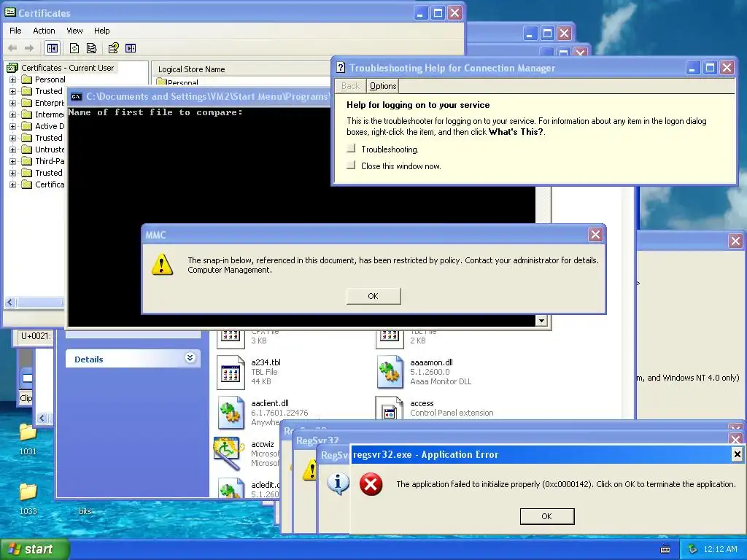Click the Troubleshooting Help window question icon
The height and width of the screenshot is (560, 747).
(341, 68)
